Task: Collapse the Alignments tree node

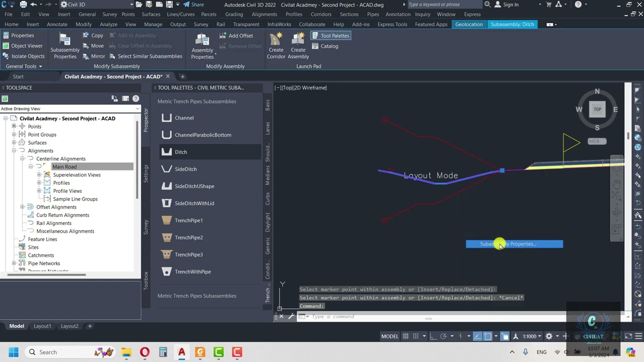Action: pyautogui.click(x=14, y=151)
